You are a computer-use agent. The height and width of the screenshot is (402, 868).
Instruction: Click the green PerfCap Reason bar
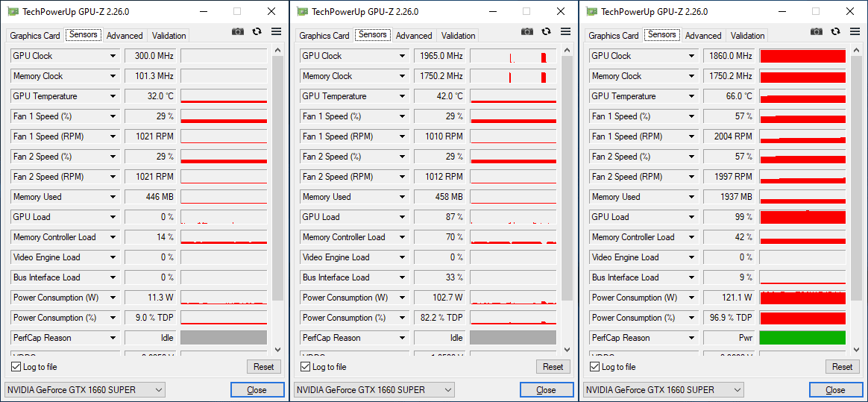click(x=802, y=338)
